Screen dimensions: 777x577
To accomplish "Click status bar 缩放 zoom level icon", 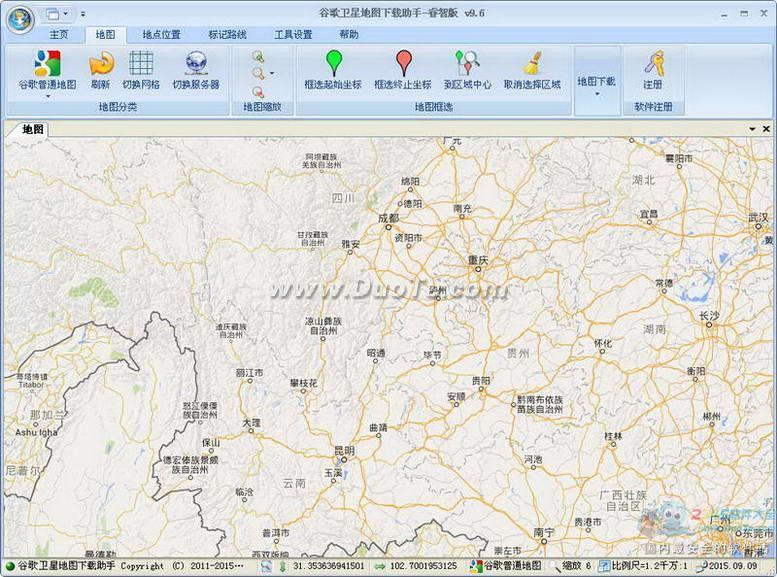I will click(555, 566).
